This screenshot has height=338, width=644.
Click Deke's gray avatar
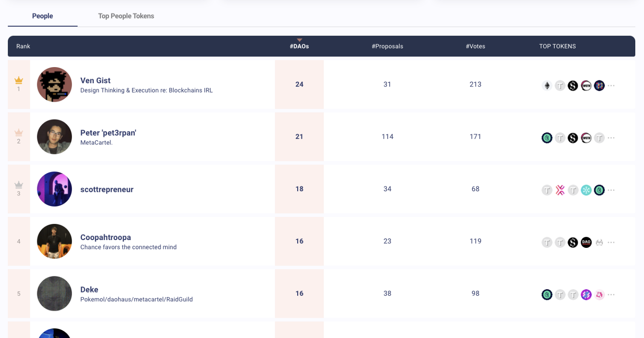coord(54,293)
